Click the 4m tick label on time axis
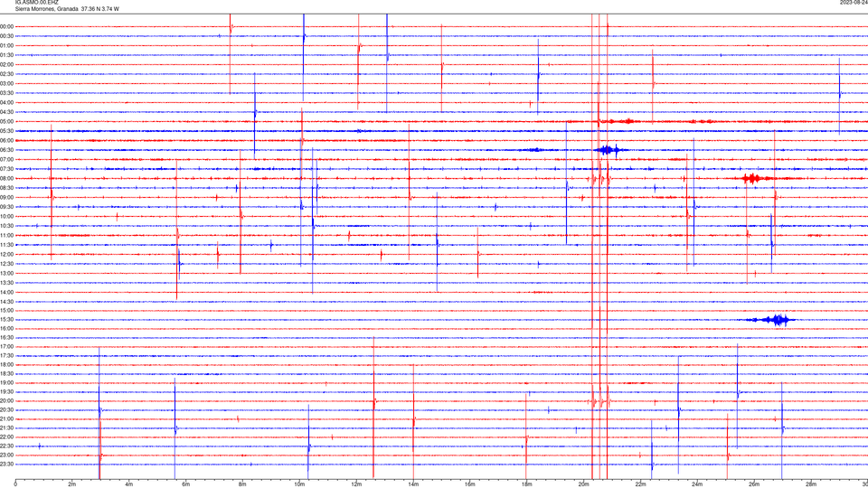Viewport: 868px width, 488px height. (x=129, y=484)
